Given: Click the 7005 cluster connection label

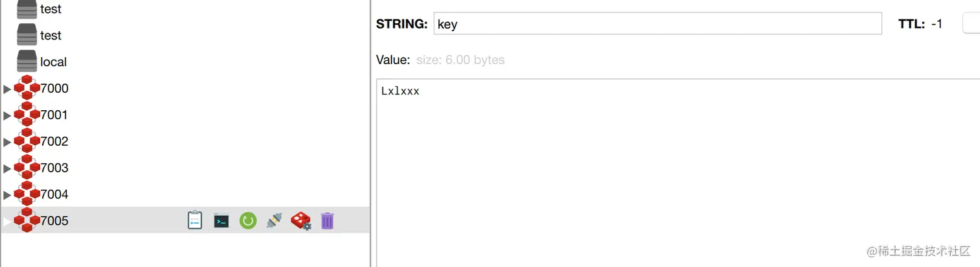Looking at the screenshot, I should pyautogui.click(x=54, y=222).
